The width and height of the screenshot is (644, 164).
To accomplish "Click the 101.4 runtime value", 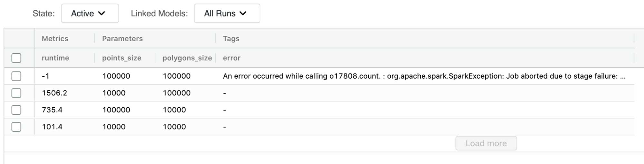I will pos(52,127).
